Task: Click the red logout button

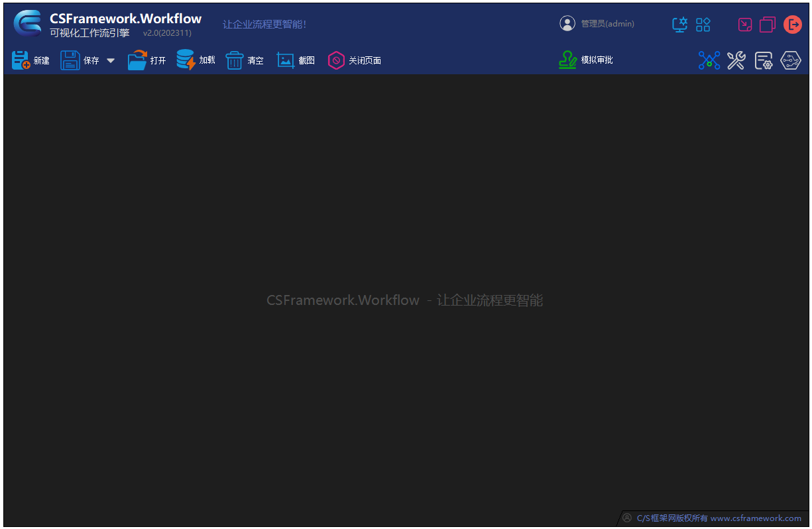Action: pos(793,24)
